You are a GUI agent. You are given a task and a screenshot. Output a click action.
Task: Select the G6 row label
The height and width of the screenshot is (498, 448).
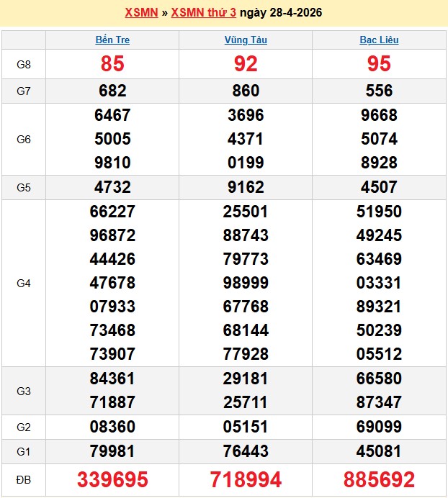pos(24,139)
